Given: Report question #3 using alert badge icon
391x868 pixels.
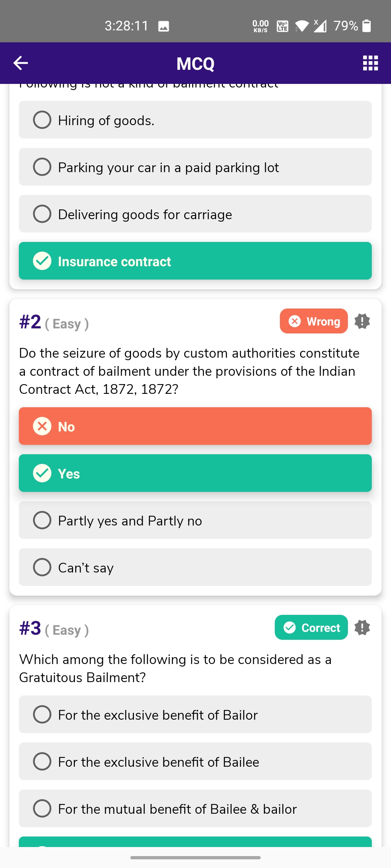Looking at the screenshot, I should click(x=362, y=627).
